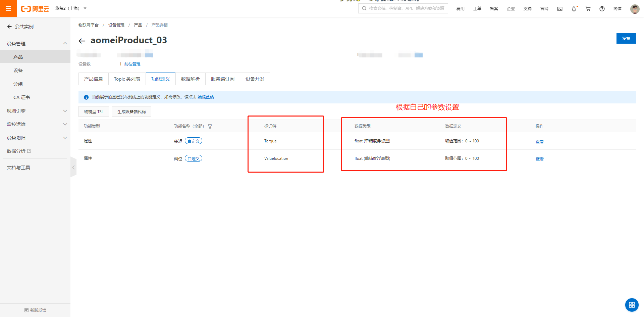
Task: Click the 发布 publish button
Action: click(626, 38)
